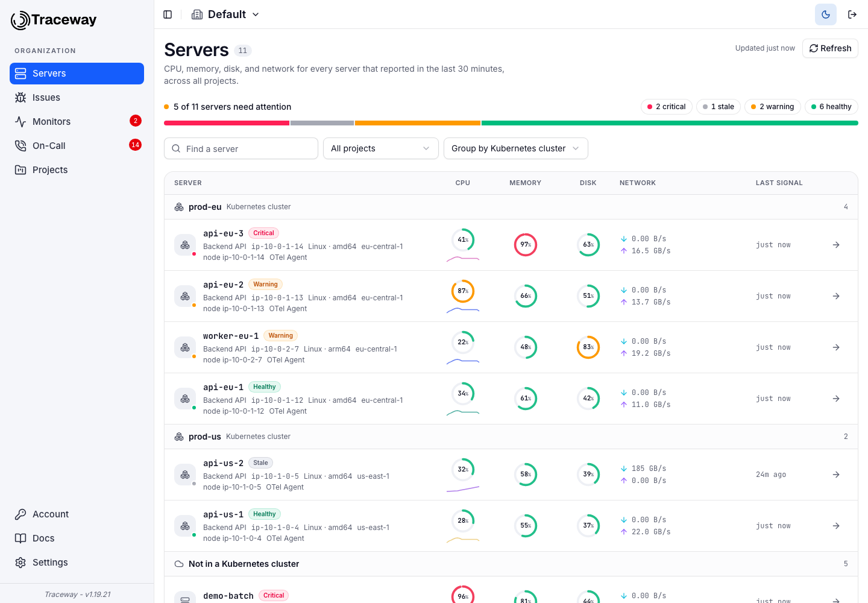Click the demo-batch server name
The image size is (868, 603).
click(x=228, y=596)
